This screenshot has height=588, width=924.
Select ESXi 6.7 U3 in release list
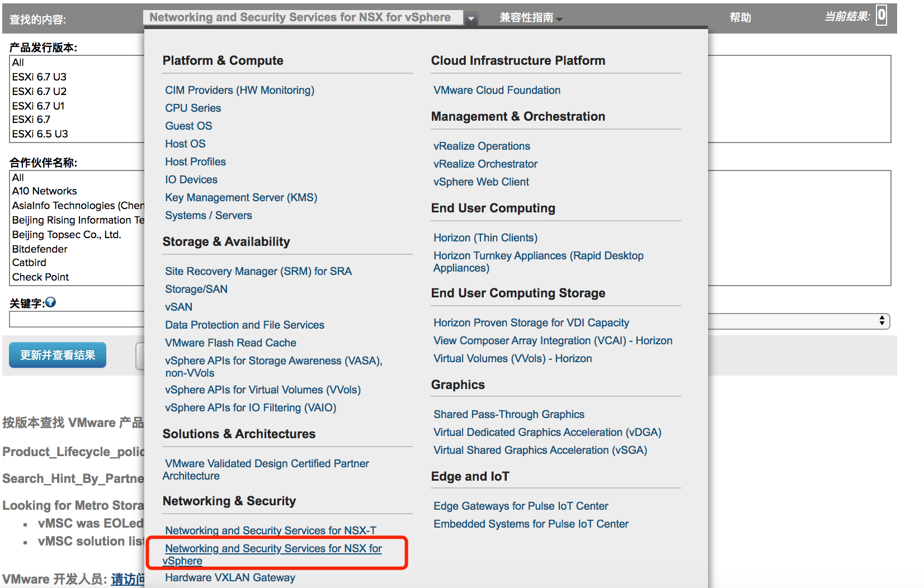pos(39,77)
